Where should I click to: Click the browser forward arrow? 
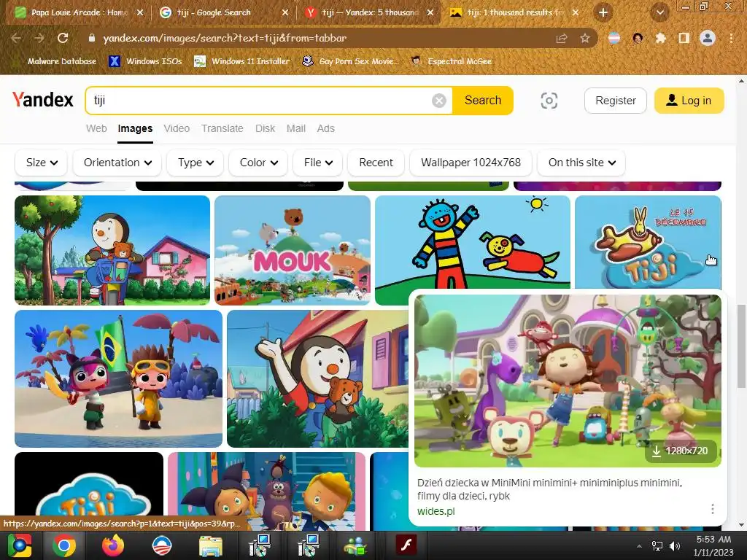[39, 38]
